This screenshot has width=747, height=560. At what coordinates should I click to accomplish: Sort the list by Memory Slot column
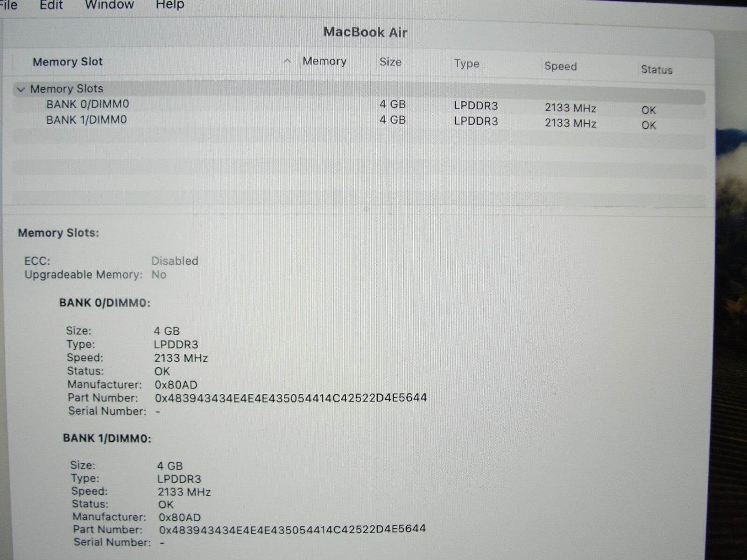[68, 62]
